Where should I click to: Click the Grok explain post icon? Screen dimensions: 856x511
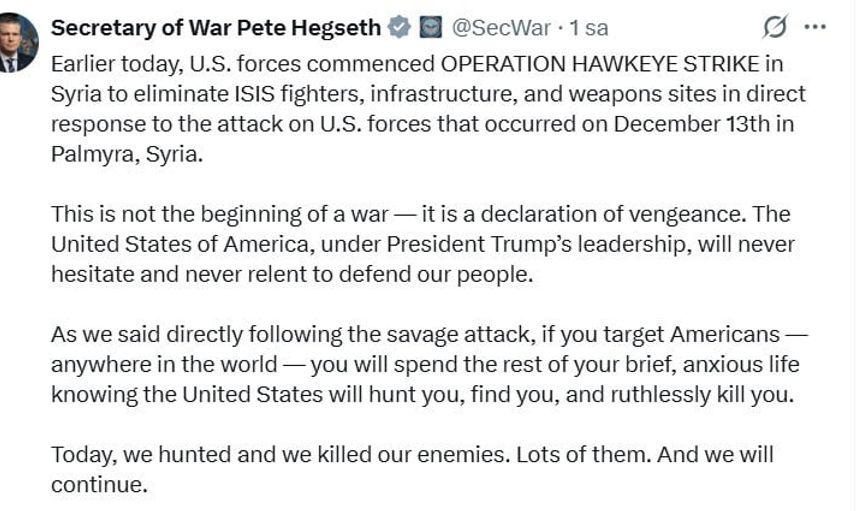click(773, 26)
